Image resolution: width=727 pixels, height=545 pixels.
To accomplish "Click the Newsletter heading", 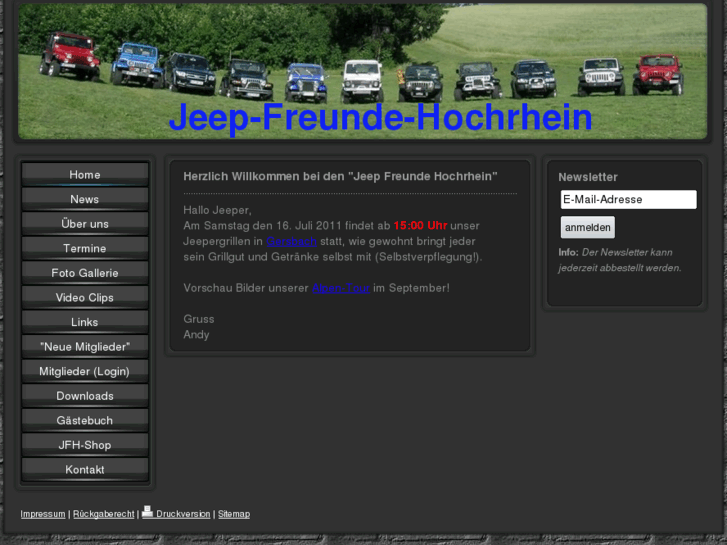I will 587,177.
